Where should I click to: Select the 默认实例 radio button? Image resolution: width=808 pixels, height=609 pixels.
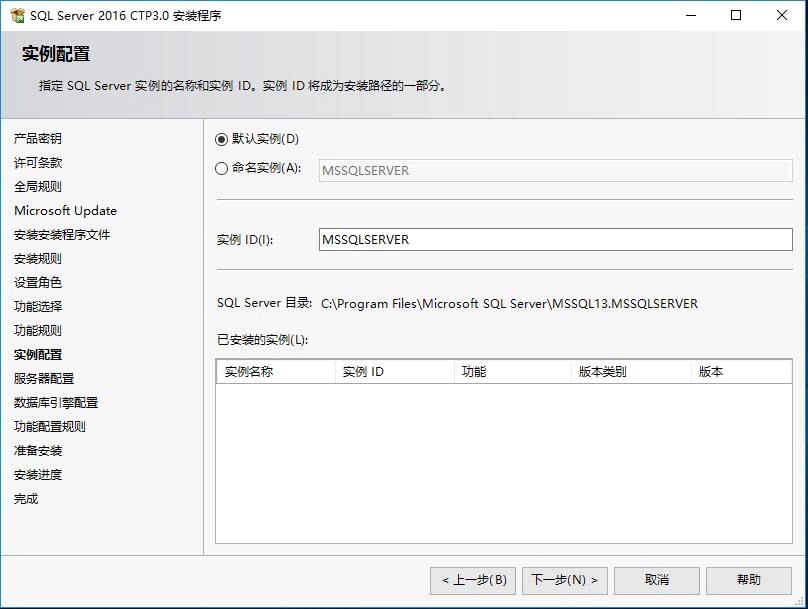[x=220, y=139]
